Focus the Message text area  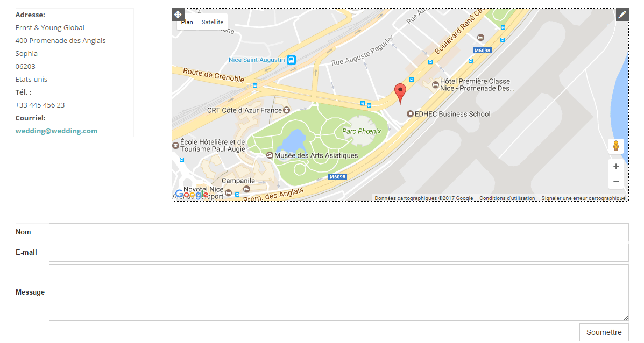point(339,292)
